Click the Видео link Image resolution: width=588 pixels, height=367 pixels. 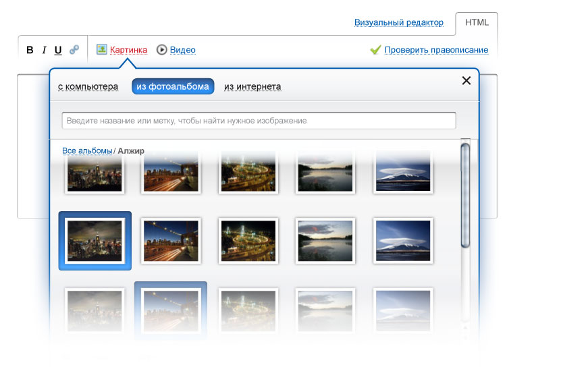(x=183, y=50)
